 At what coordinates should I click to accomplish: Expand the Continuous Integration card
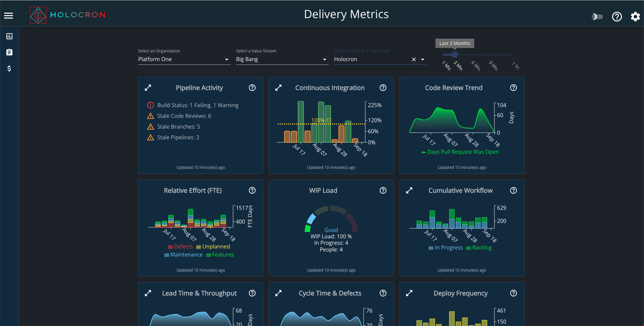(x=278, y=88)
